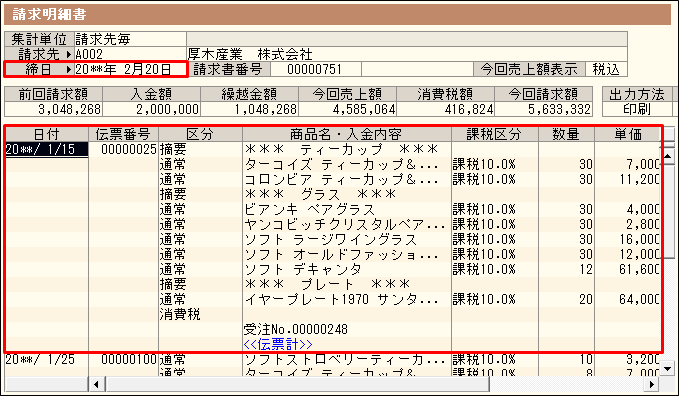The height and width of the screenshot is (396, 679).
Task: Select the 日付 column header
Action: [47, 134]
